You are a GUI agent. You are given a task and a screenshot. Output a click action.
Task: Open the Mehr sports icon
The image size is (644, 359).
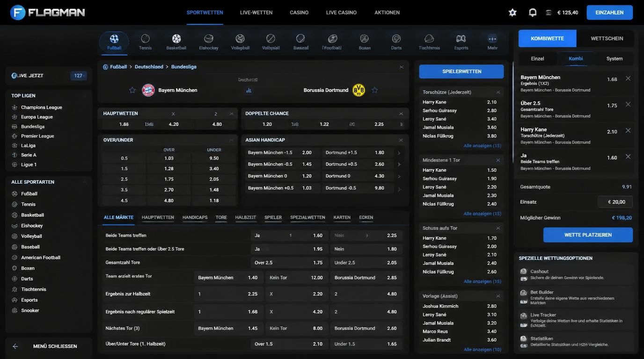492,42
